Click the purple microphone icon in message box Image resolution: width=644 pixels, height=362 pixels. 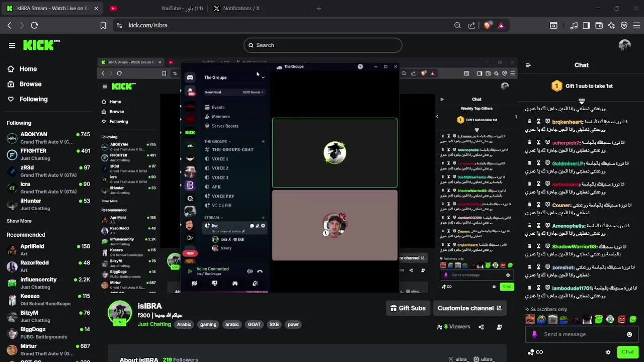point(534,334)
